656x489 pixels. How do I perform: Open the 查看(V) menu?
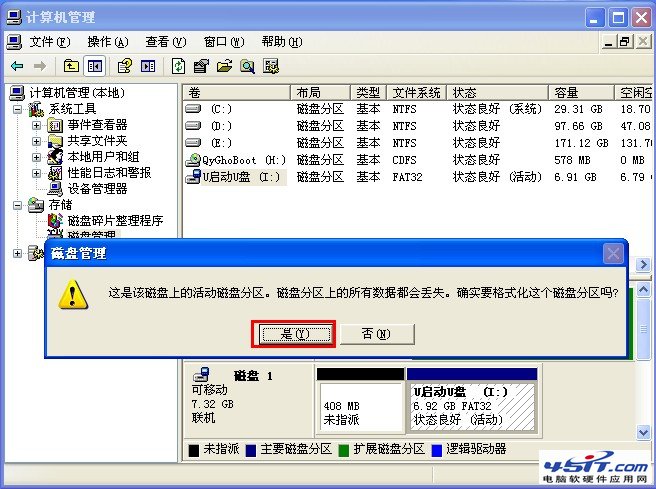point(166,42)
